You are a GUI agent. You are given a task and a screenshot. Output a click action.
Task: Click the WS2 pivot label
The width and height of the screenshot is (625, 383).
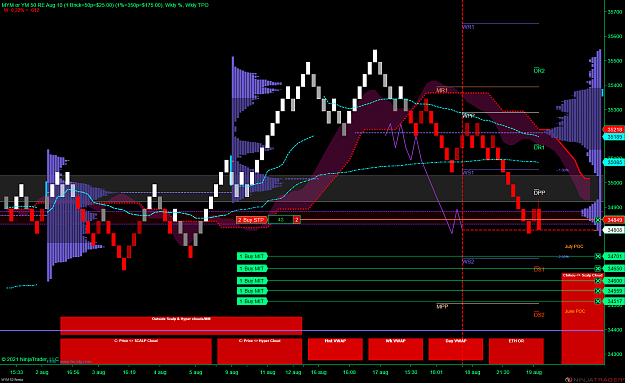pyautogui.click(x=468, y=262)
